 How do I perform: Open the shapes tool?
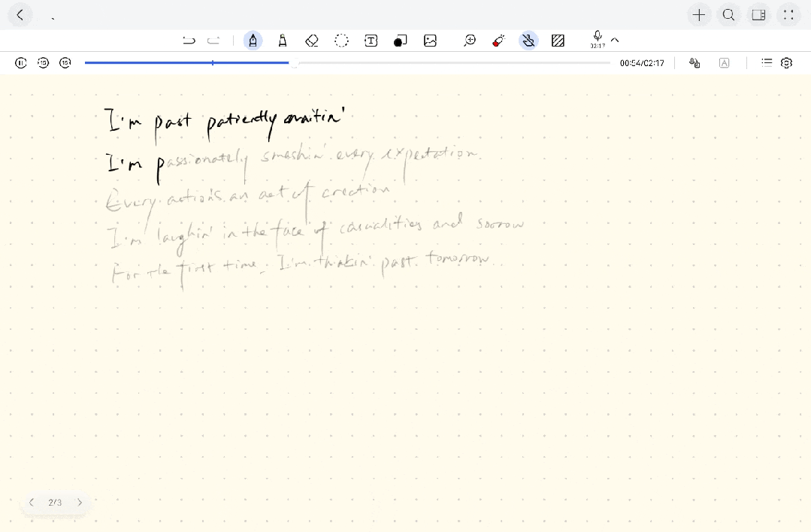(401, 41)
